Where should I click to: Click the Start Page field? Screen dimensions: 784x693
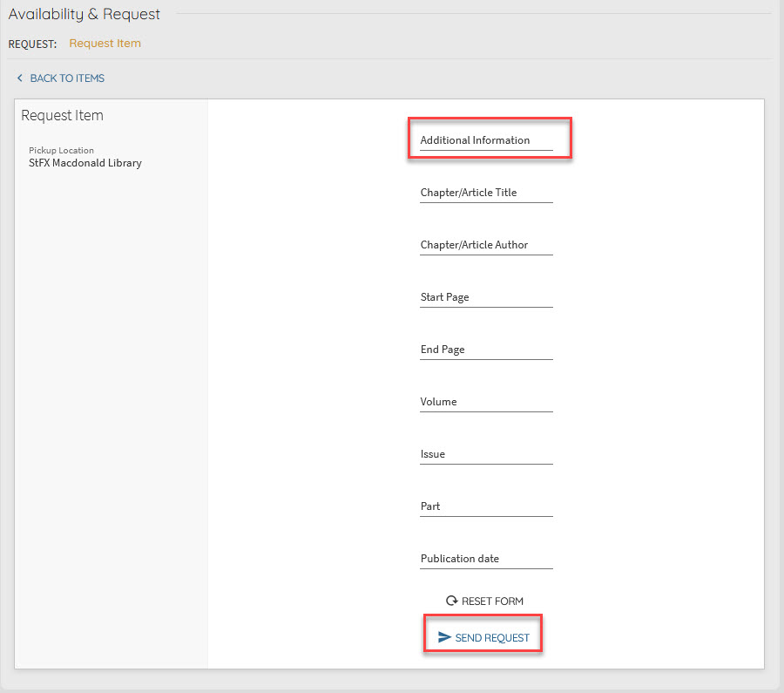coord(486,297)
